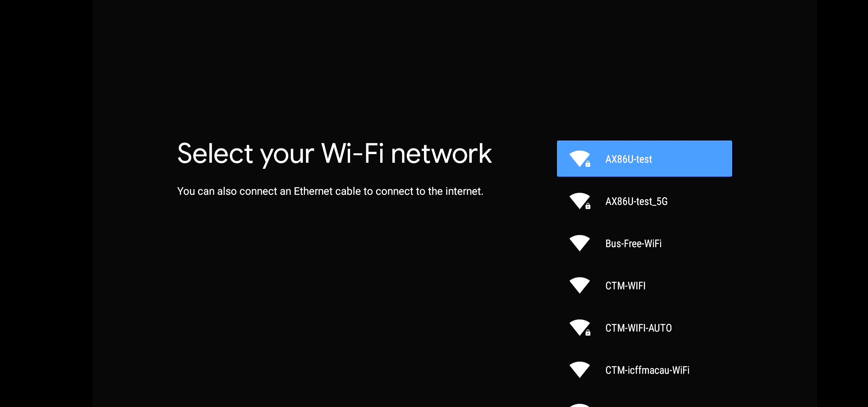868x407 pixels.
Task: Select the CTM-WIFI-AUTO network name
Action: click(639, 328)
